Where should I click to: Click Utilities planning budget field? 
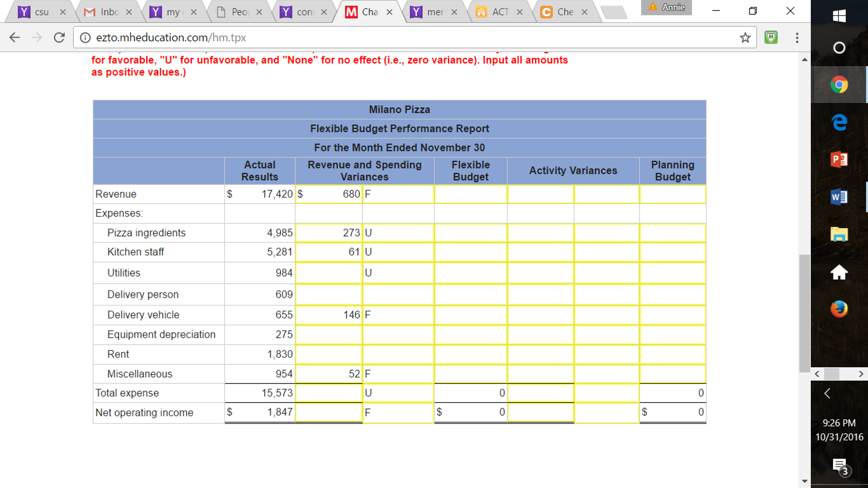(673, 272)
